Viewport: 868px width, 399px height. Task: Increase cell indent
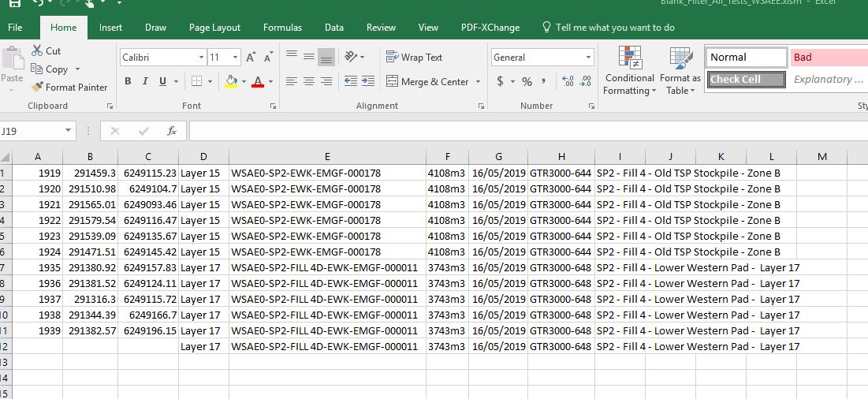(x=368, y=81)
